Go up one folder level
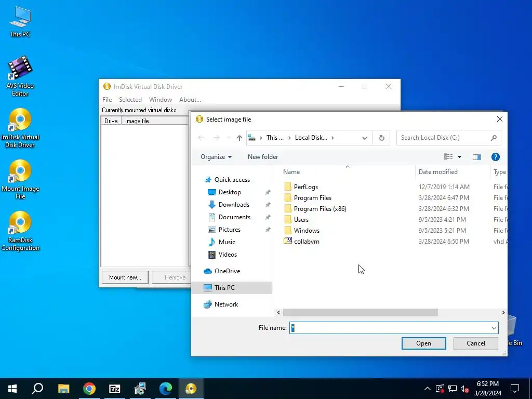The image size is (532, 399). [239, 138]
